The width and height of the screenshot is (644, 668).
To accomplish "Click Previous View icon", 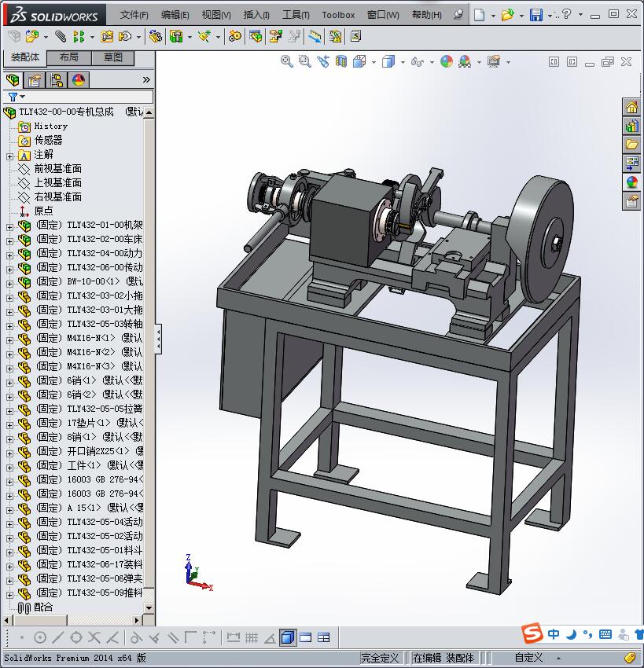I will tap(323, 62).
